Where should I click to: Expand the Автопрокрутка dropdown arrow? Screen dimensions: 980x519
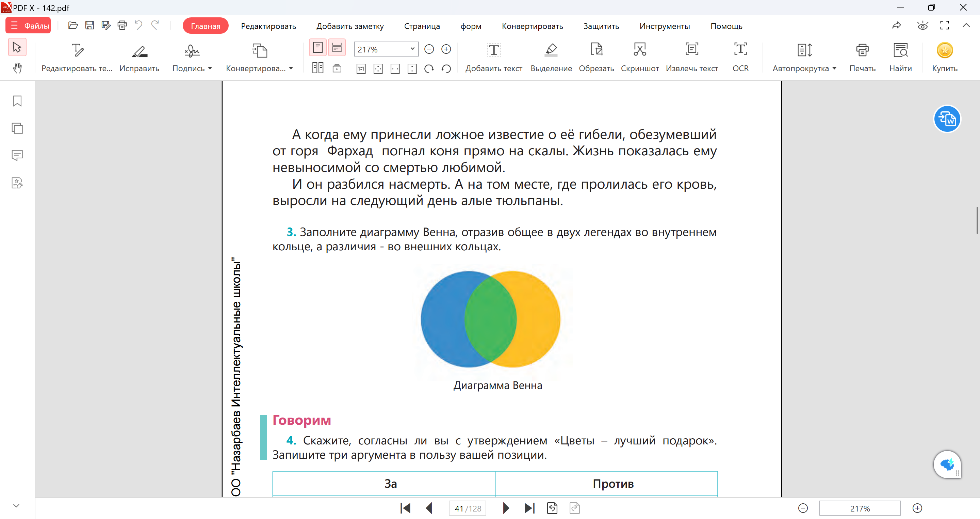click(x=834, y=68)
